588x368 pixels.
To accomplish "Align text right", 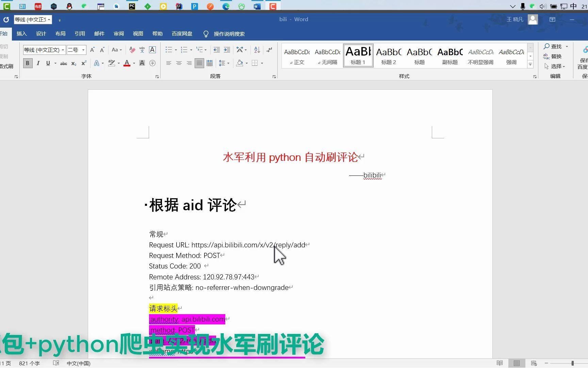I will click(x=189, y=63).
